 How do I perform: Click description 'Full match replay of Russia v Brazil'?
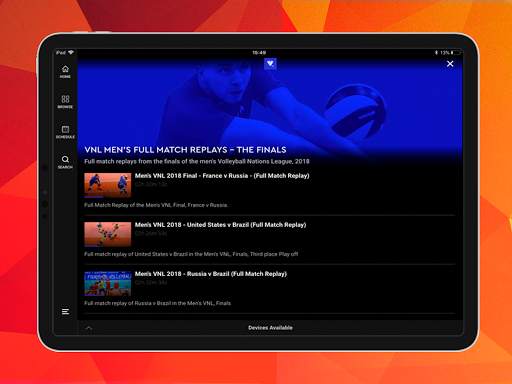157,303
